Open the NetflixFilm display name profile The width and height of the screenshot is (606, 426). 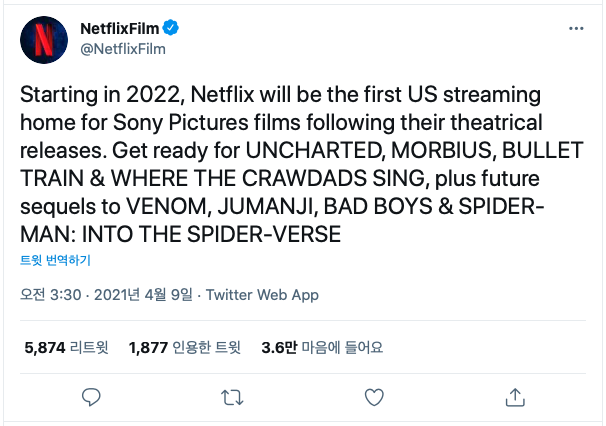pos(119,29)
